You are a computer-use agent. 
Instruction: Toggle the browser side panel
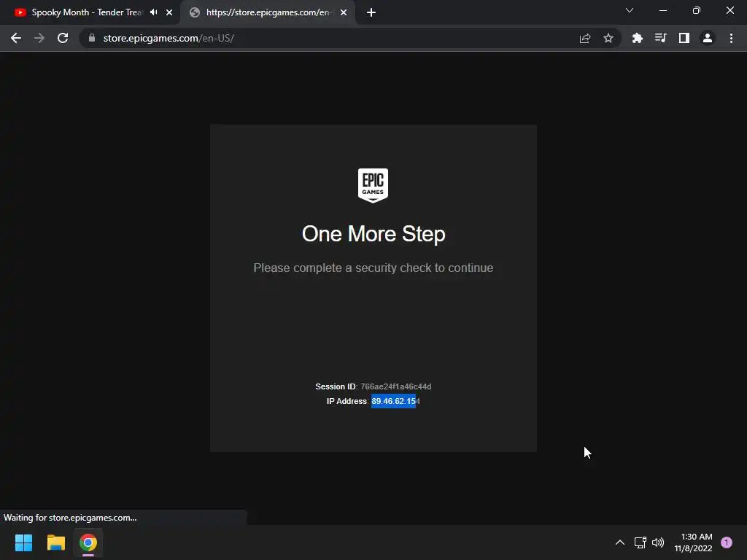click(x=684, y=38)
